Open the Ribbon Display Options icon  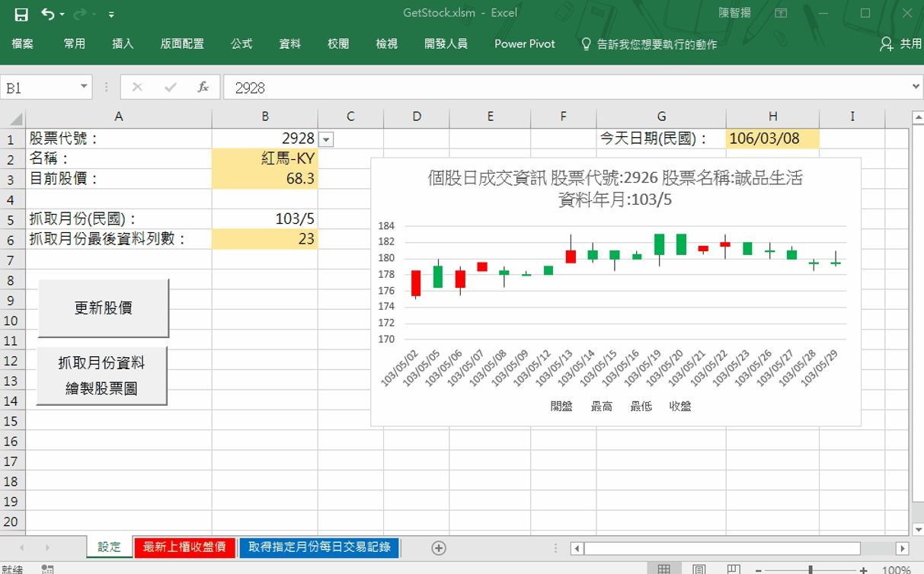click(x=781, y=14)
